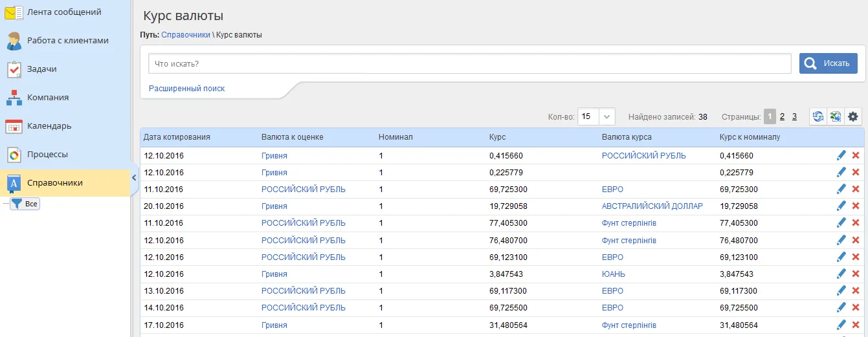868x337 pixels.
Task: Click the edit pencil in first row
Action: click(841, 155)
